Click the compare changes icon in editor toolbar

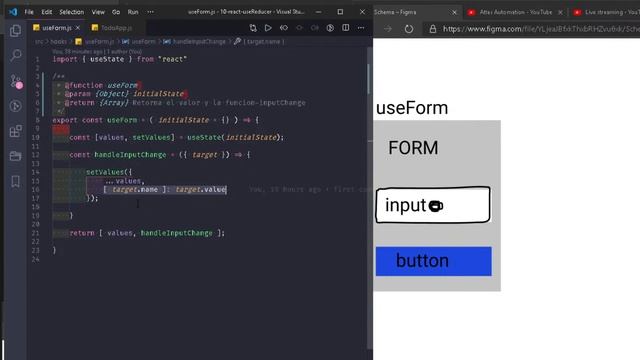(x=253, y=28)
